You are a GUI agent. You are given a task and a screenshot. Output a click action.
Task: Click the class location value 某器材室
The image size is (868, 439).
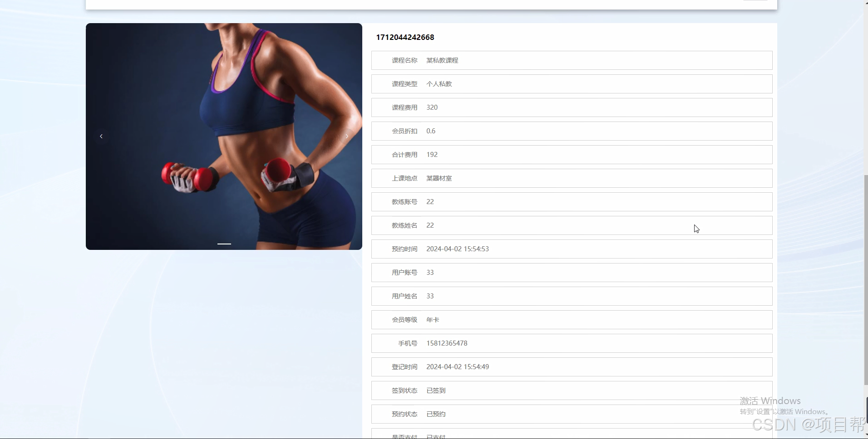pos(439,178)
